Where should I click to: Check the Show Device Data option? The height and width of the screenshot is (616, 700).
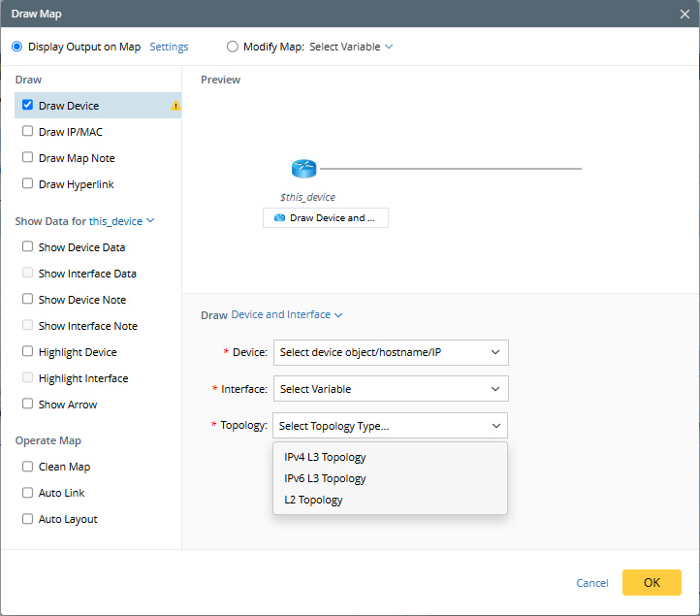(27, 247)
